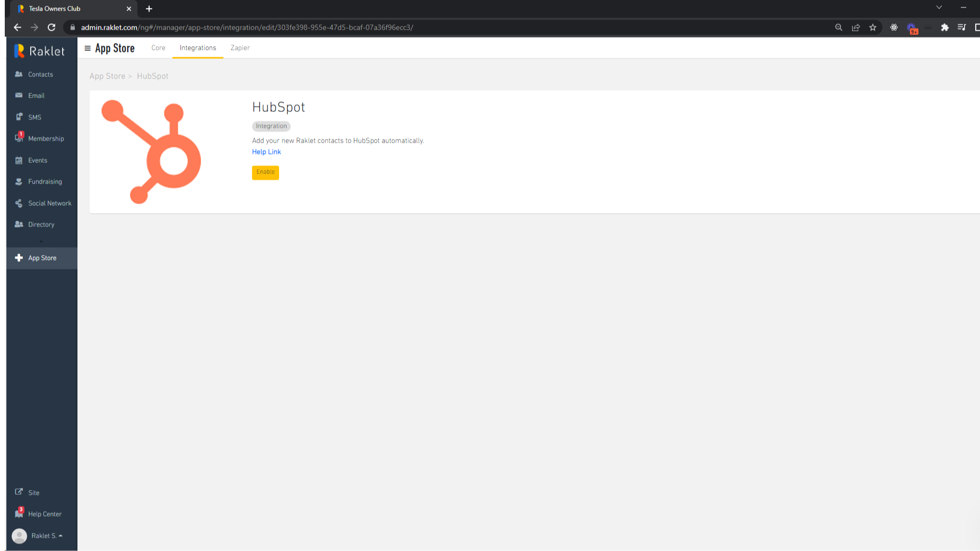
Task: Open the Fundraising section
Action: click(42, 181)
